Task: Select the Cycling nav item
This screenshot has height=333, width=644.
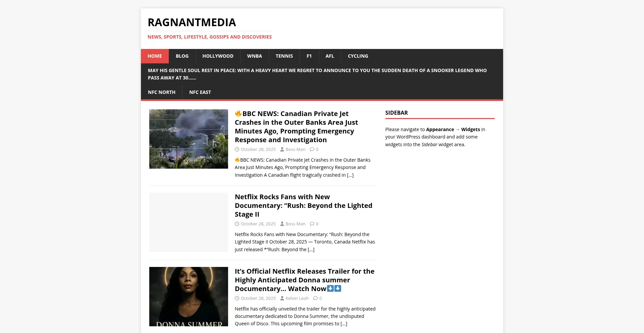Action: pyautogui.click(x=358, y=56)
